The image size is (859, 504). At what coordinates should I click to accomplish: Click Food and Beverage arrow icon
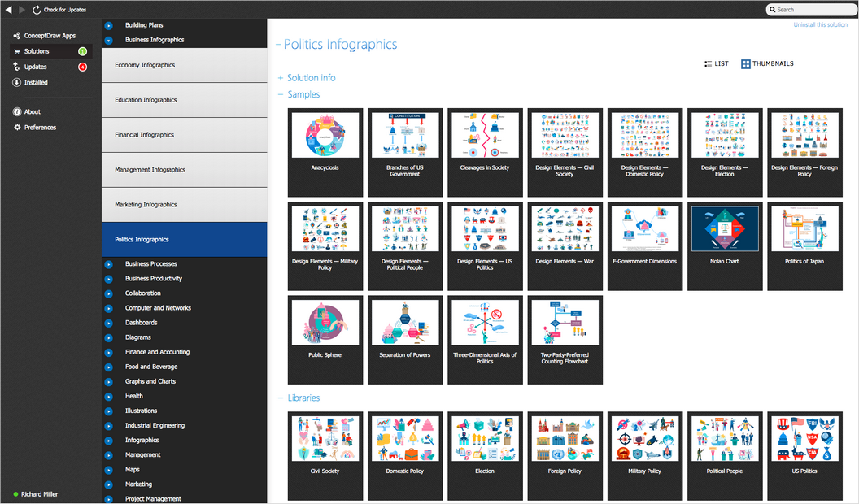[x=108, y=367]
